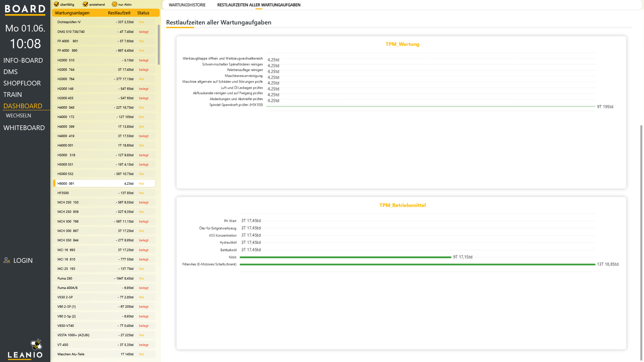
Task: Sort by Restlaufzeit column header
Action: (119, 13)
